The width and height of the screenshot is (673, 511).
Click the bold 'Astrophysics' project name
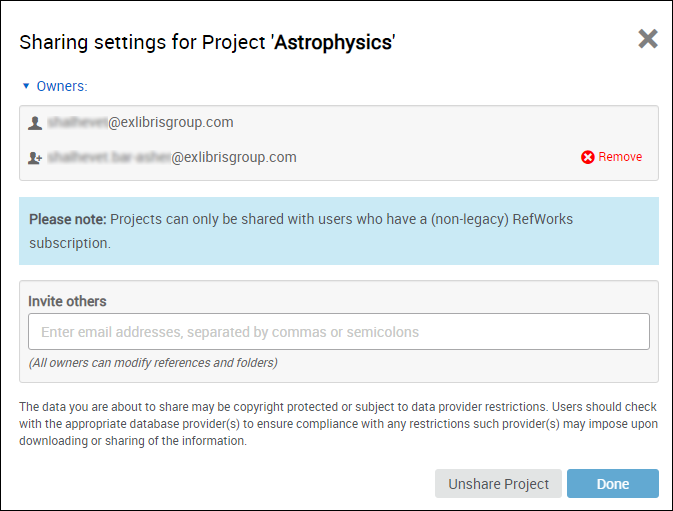click(x=332, y=43)
